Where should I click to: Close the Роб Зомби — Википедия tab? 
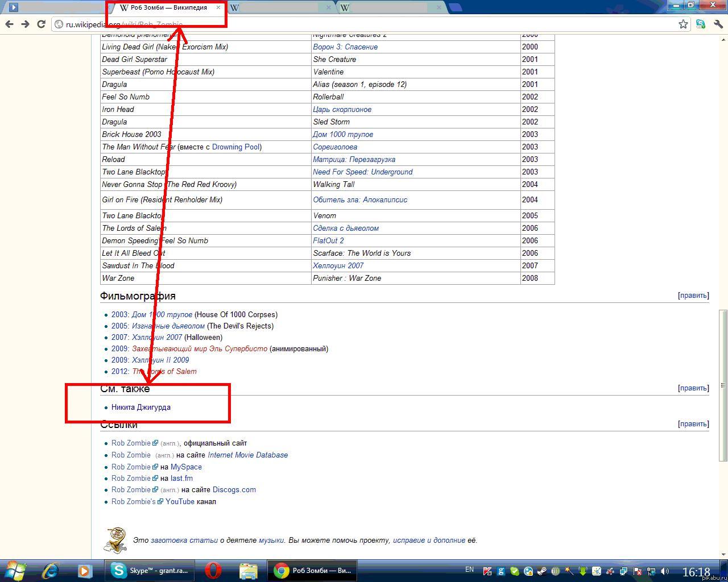pos(218,7)
